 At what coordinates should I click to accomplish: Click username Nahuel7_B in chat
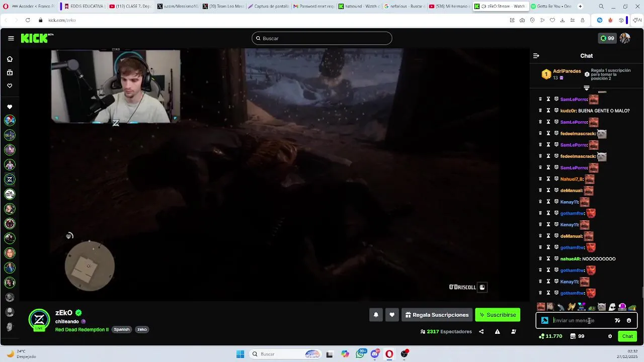pos(572,179)
